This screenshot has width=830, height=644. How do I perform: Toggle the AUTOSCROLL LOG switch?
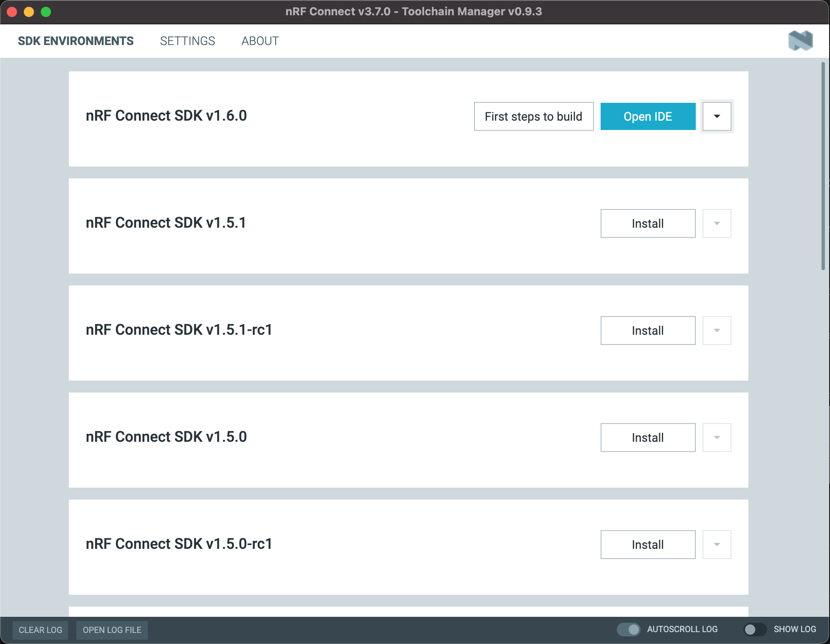click(x=628, y=630)
